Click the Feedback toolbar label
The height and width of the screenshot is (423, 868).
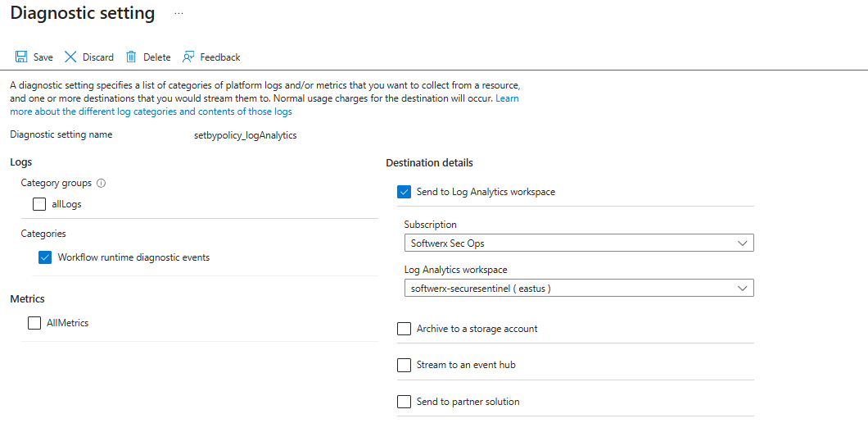[220, 57]
